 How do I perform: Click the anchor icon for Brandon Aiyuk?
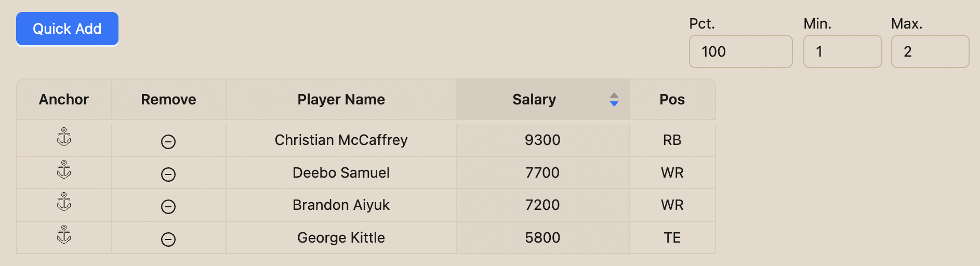(64, 202)
